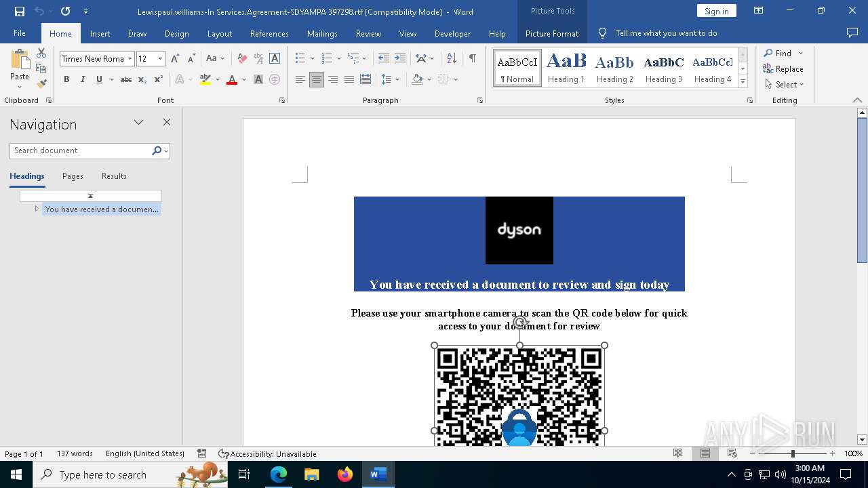Click the Replace button
868x488 pixels.
coord(783,68)
